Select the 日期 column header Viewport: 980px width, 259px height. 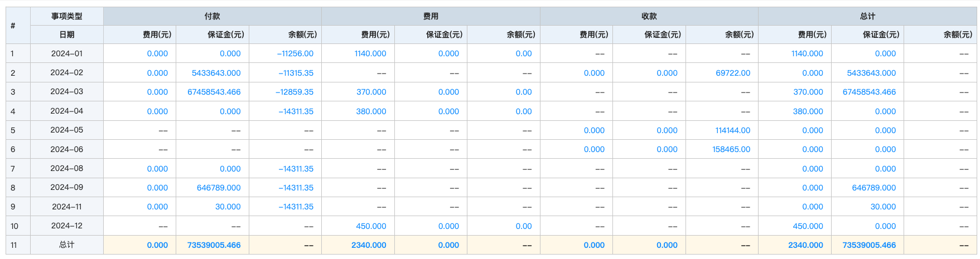66,35
